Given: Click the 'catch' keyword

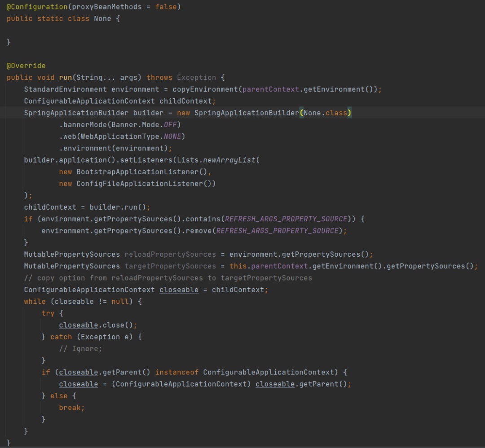Looking at the screenshot, I should [61, 337].
